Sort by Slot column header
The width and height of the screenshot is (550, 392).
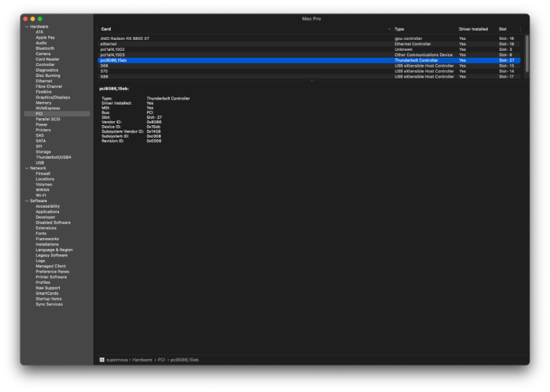[503, 29]
